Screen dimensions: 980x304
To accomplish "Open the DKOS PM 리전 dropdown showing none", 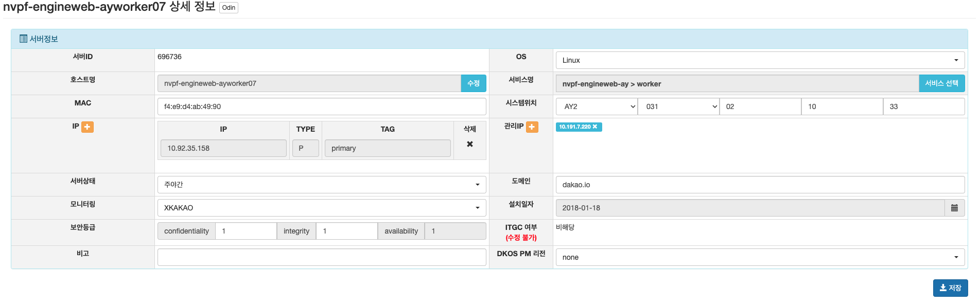I will pyautogui.click(x=760, y=257).
